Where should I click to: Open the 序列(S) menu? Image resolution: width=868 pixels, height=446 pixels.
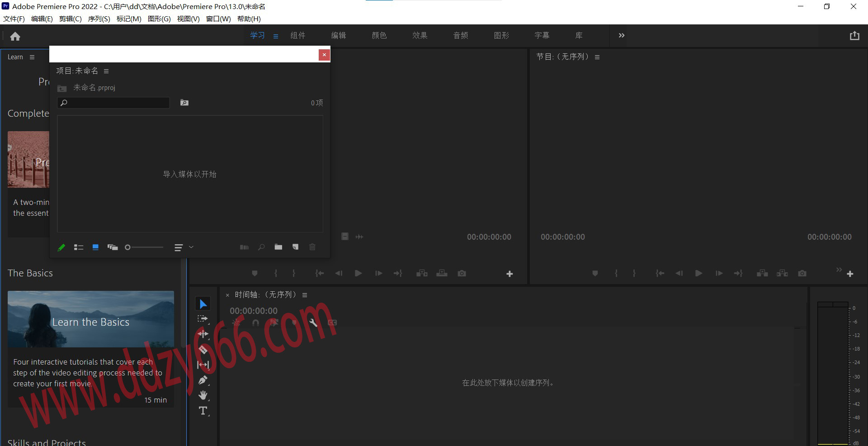(99, 19)
